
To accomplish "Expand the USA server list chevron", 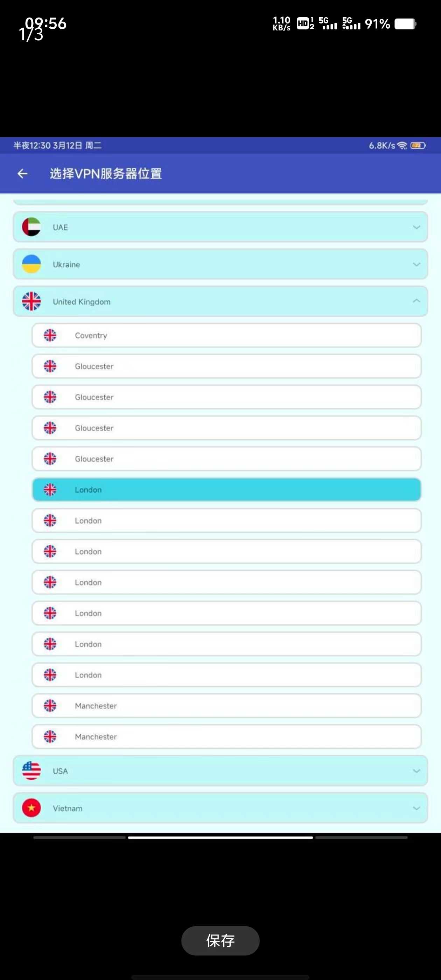I will 416,771.
